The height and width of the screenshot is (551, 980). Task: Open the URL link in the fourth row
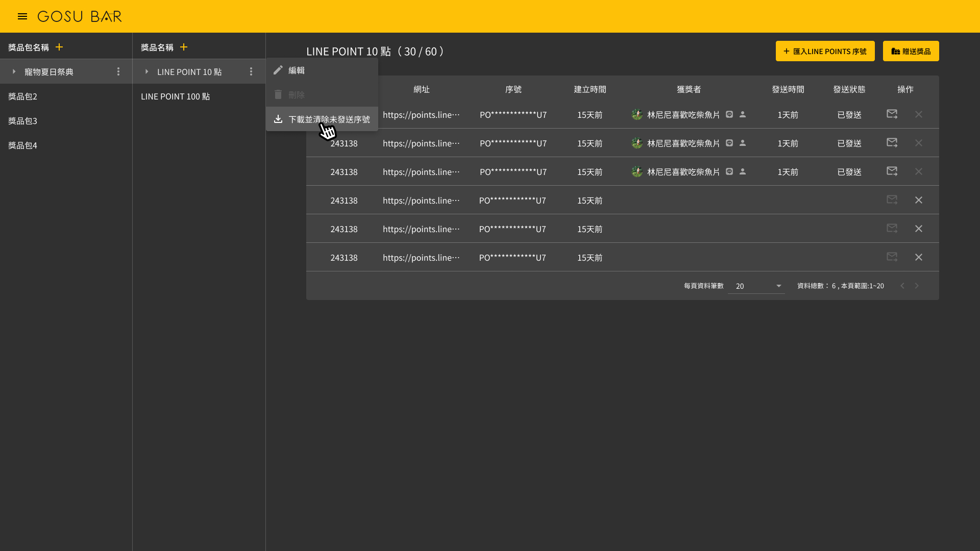[421, 200]
